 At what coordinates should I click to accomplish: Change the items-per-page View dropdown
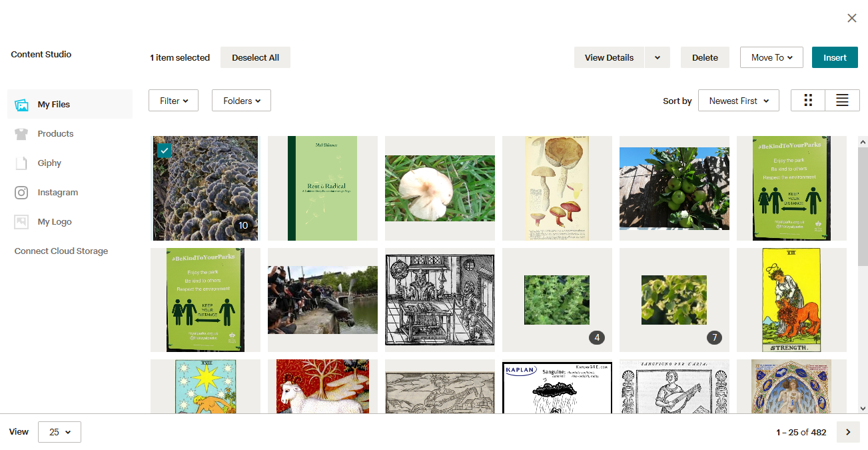[59, 432]
